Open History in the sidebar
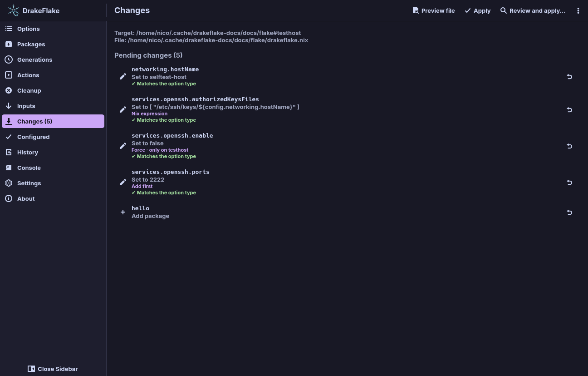This screenshot has height=376, width=588. point(53,152)
